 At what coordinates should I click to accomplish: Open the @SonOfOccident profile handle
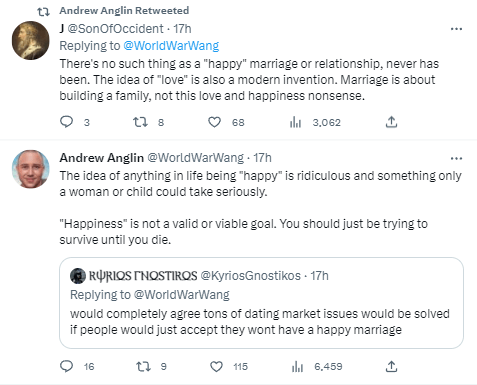(115, 29)
